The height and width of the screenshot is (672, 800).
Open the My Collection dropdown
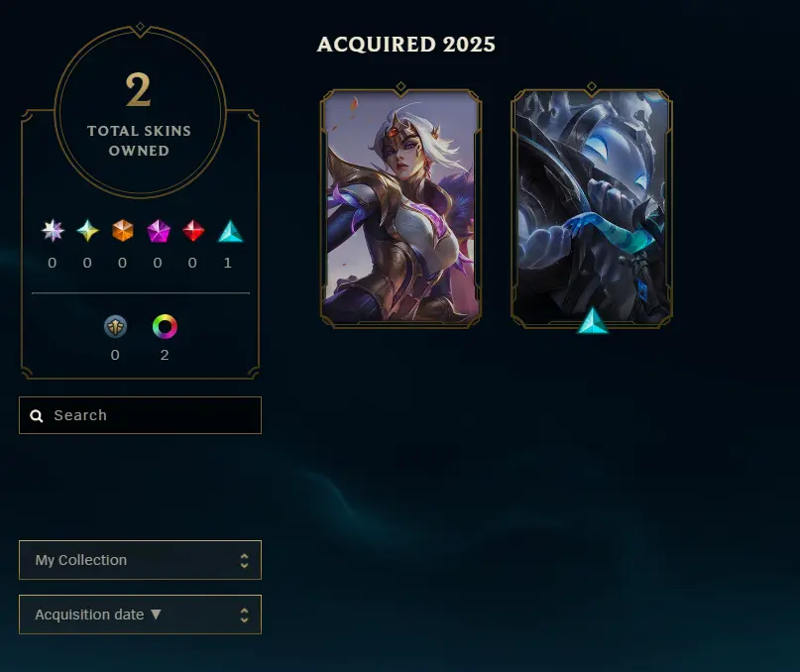(141, 560)
